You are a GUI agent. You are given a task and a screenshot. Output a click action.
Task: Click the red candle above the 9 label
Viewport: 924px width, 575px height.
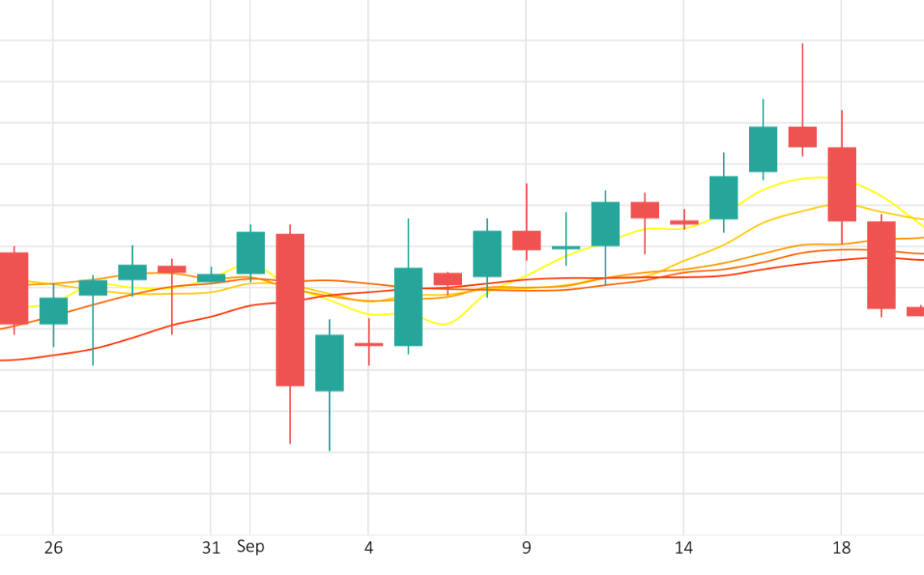[527, 241]
